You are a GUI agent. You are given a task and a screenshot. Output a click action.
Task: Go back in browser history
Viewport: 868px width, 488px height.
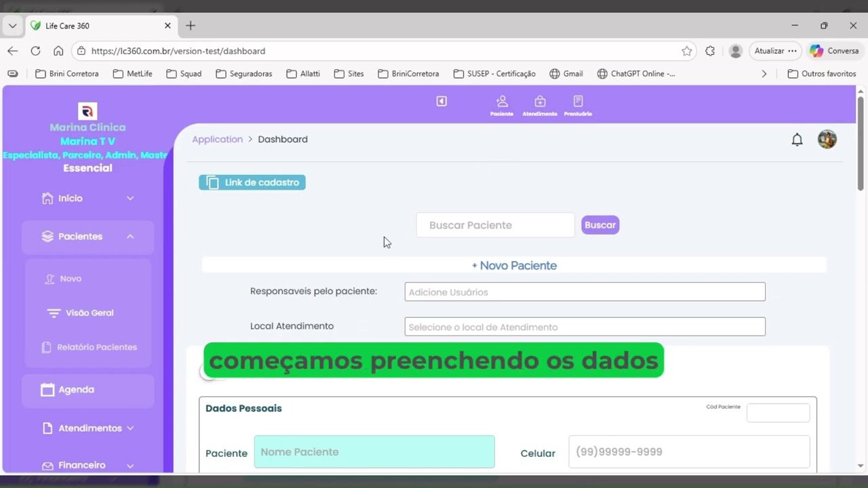tap(12, 51)
